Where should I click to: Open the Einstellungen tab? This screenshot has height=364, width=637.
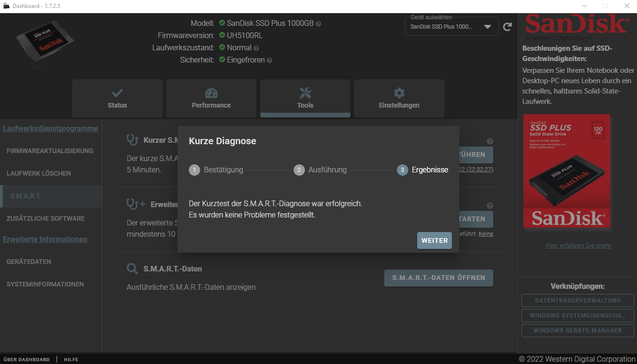tap(399, 98)
